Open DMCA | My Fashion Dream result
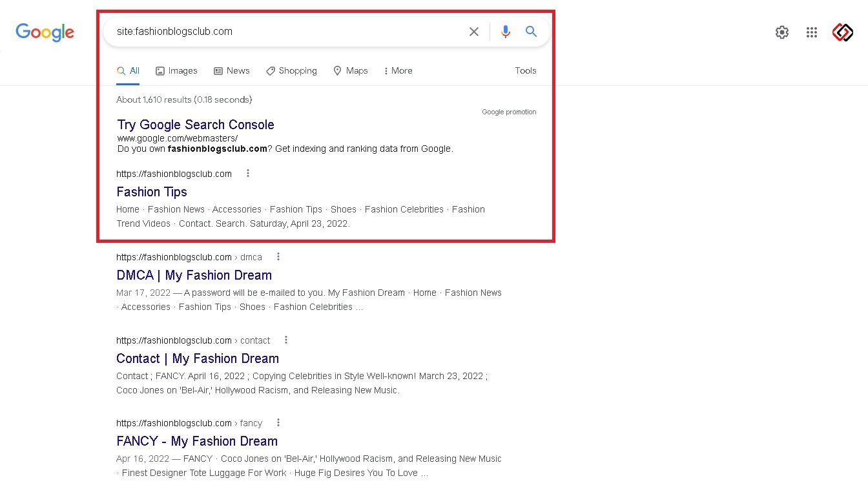Viewport: 868px width, 496px height. 194,275
